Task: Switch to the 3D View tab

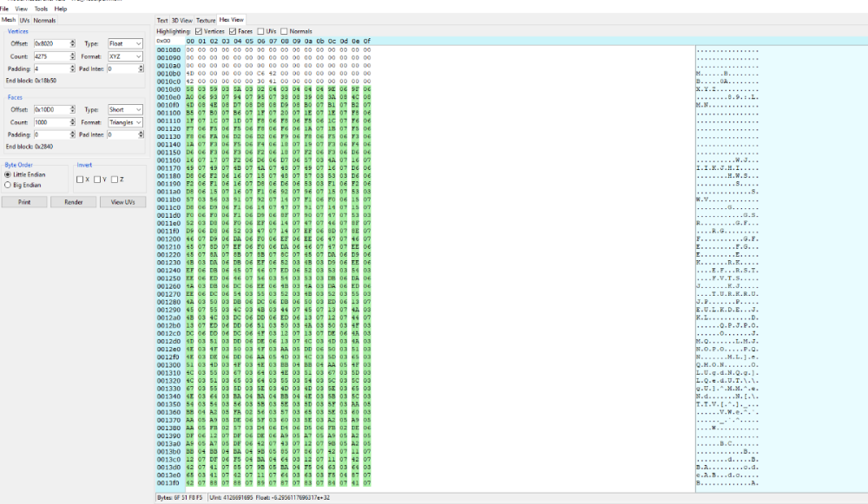Action: coord(182,19)
